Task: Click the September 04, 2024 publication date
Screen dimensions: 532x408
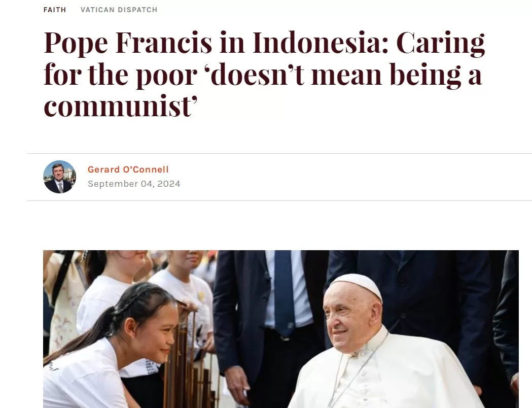Action: coord(134,184)
